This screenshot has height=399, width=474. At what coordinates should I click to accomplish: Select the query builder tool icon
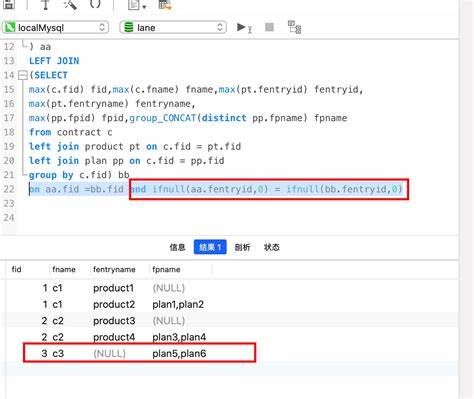tap(46, 4)
